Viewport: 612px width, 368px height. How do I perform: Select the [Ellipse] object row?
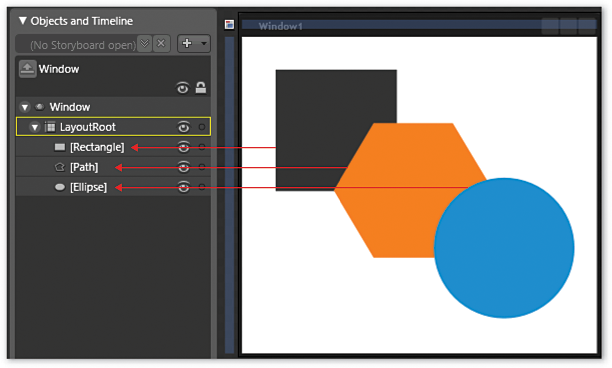[113, 187]
